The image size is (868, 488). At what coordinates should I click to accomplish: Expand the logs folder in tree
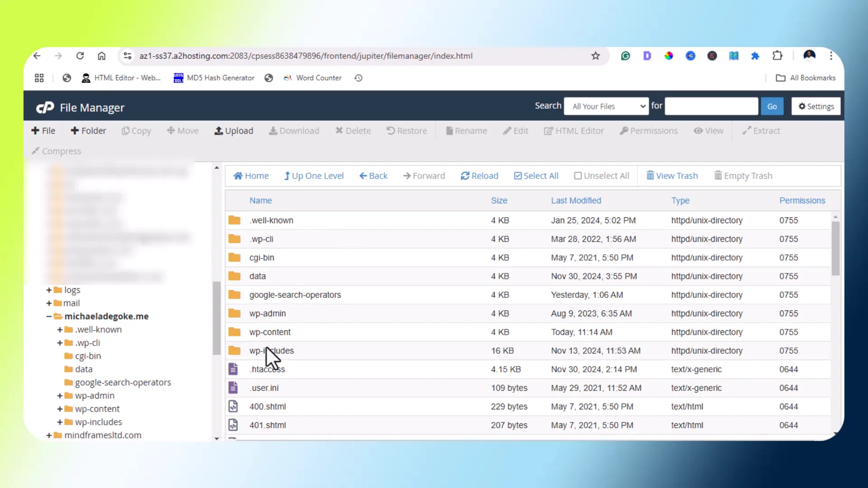pyautogui.click(x=49, y=290)
